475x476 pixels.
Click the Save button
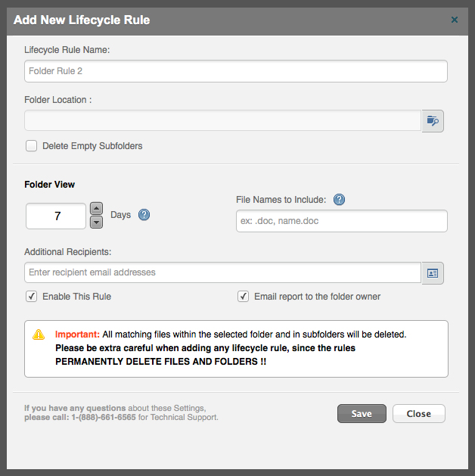(x=362, y=413)
